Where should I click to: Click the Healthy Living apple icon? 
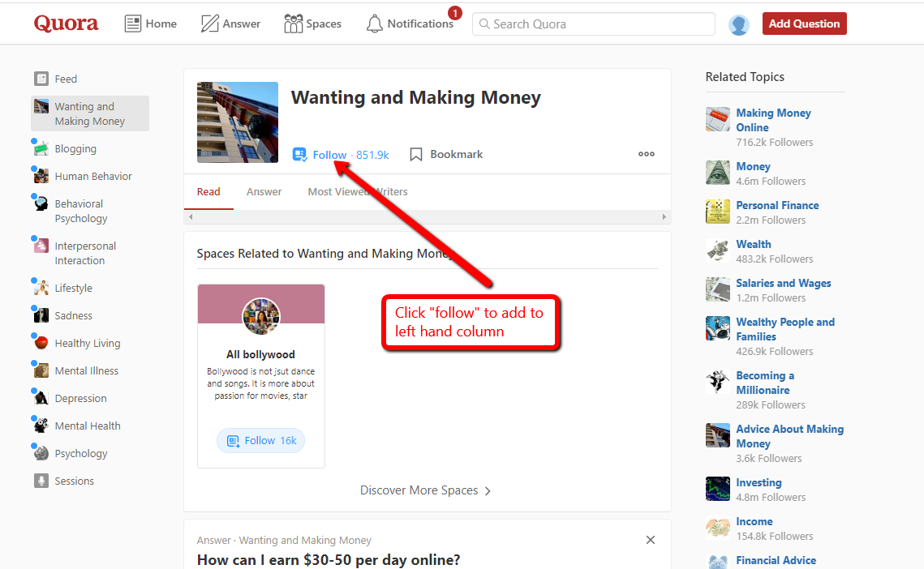41,343
